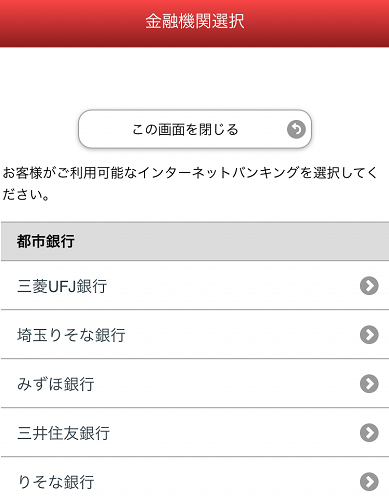389x500 pixels.
Task: Click the chevron icon beside 三井住友銀行
Action: coord(369,432)
